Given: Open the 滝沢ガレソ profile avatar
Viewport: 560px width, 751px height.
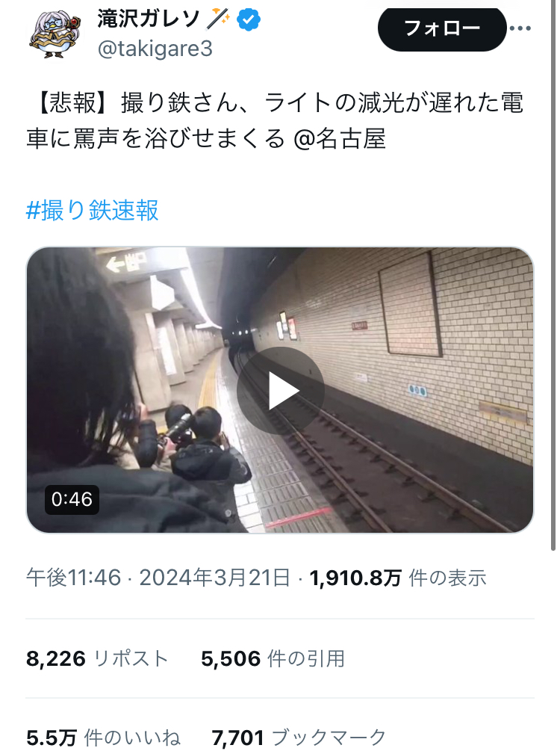Looking at the screenshot, I should [56, 34].
